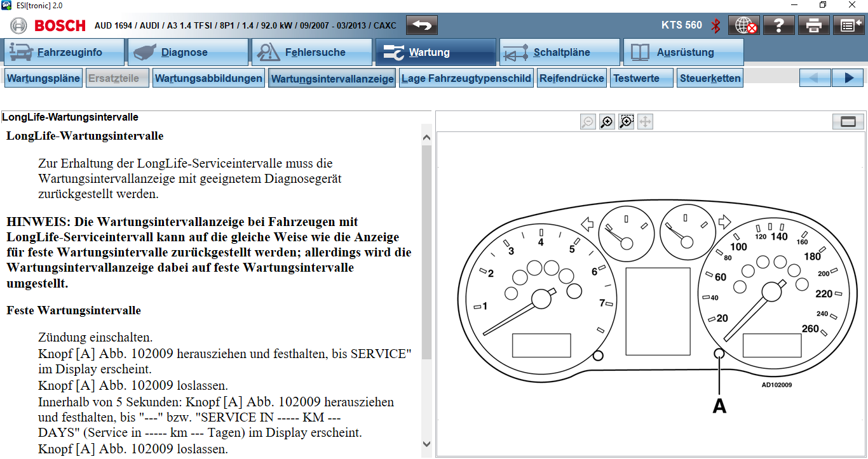Click the Wartungspläne button
Viewport: 868px width, 459px height.
(x=43, y=79)
